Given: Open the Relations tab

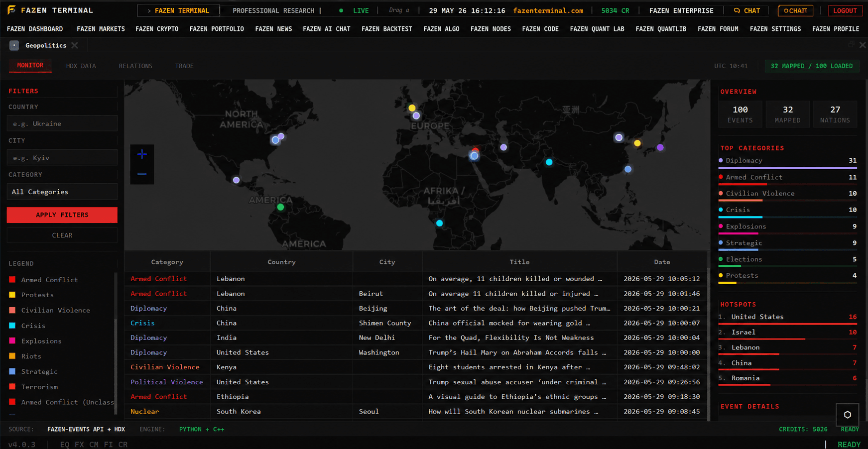Looking at the screenshot, I should tap(135, 66).
